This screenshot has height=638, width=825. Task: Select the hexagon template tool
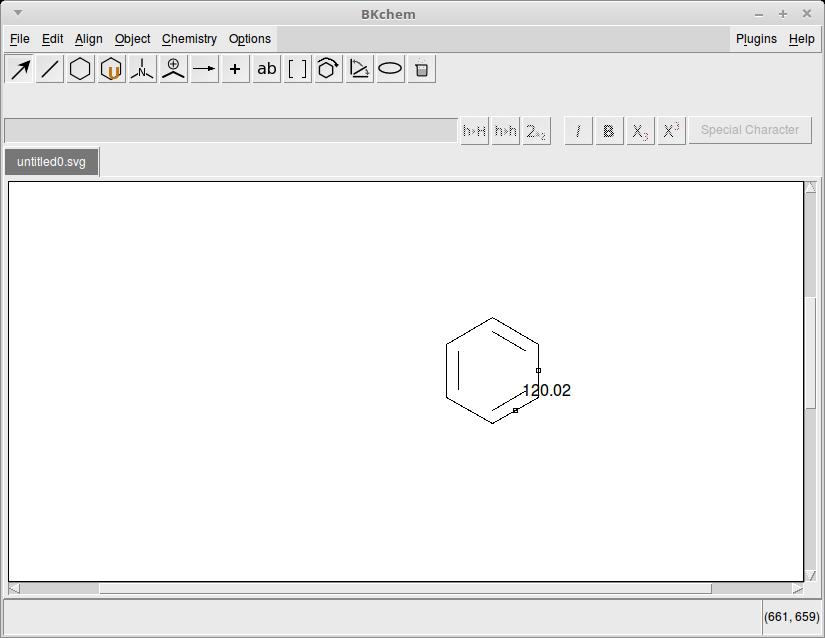coord(81,69)
